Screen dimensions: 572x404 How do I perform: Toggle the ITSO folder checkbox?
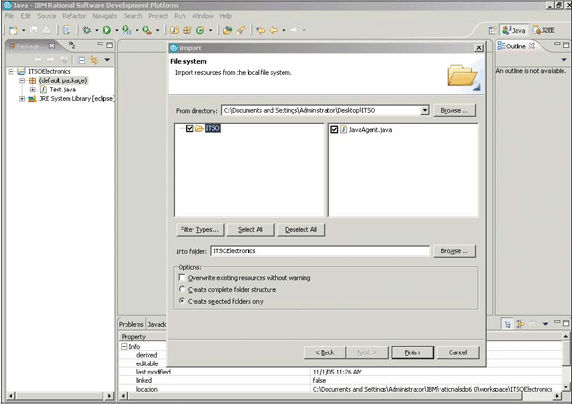[189, 128]
